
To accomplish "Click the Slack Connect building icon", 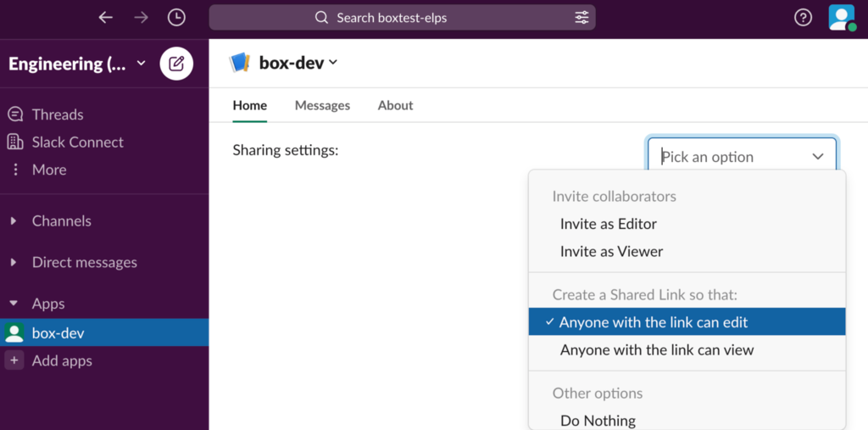I will tap(15, 142).
